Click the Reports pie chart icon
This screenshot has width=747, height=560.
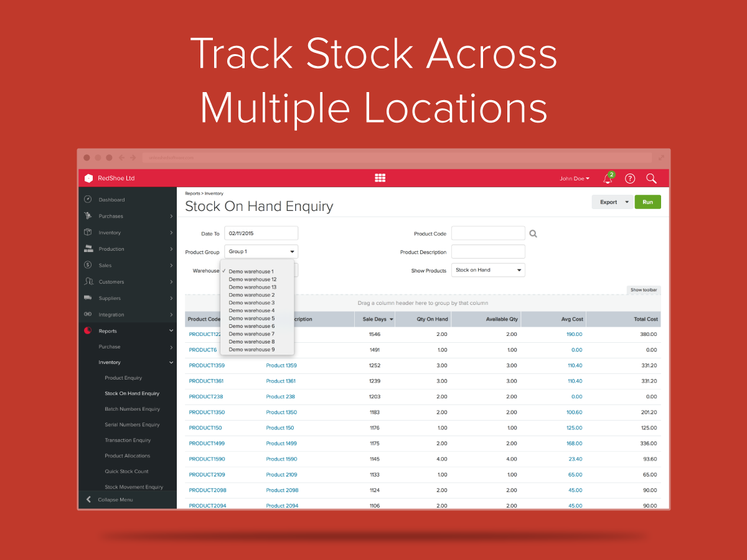pos(88,331)
